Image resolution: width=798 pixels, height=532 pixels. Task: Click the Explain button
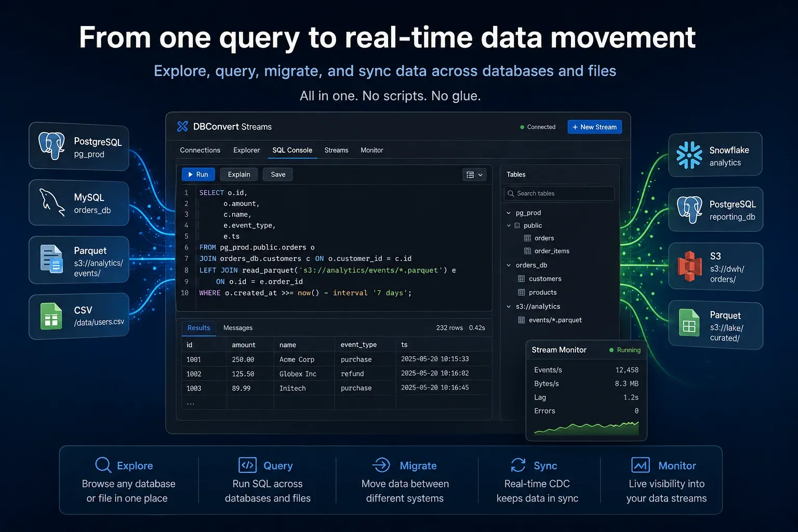click(239, 175)
